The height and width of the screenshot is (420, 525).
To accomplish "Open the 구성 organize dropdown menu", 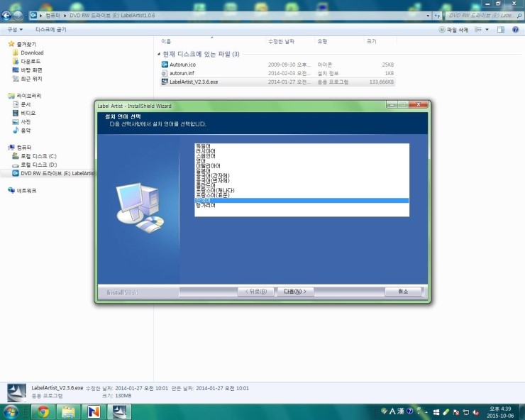I will [14, 30].
